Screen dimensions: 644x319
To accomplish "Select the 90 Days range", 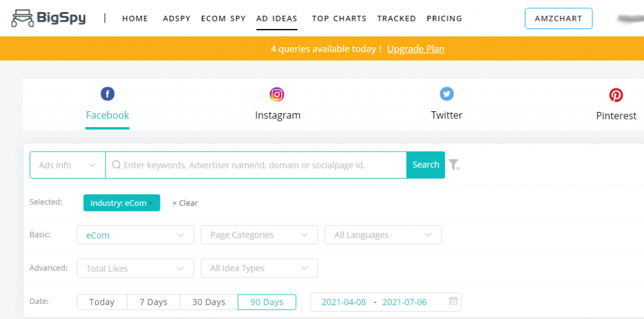I will tap(267, 302).
